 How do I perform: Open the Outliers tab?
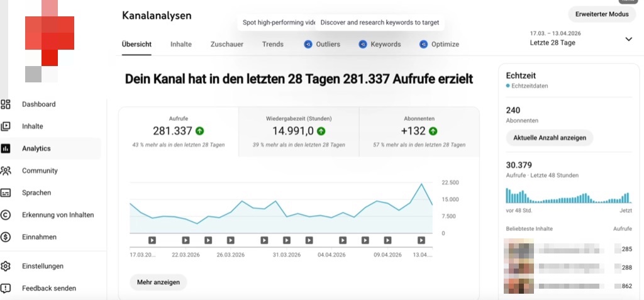pyautogui.click(x=323, y=45)
